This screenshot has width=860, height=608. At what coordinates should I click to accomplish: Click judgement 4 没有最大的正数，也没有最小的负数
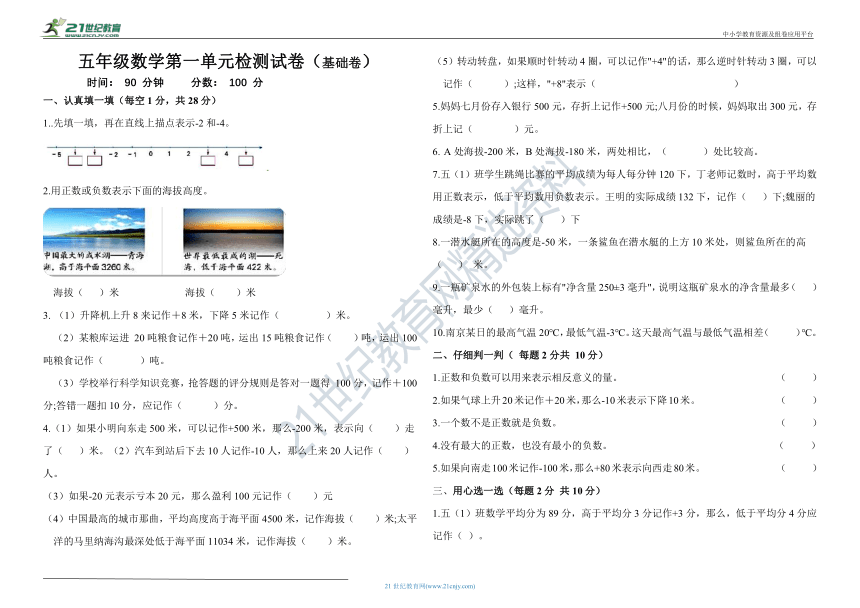[x=520, y=445]
